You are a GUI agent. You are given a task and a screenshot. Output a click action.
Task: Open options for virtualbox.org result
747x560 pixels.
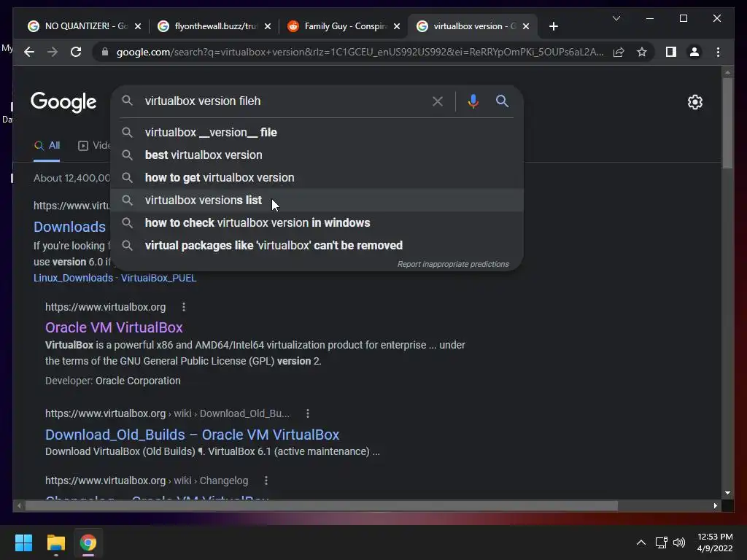184,307
